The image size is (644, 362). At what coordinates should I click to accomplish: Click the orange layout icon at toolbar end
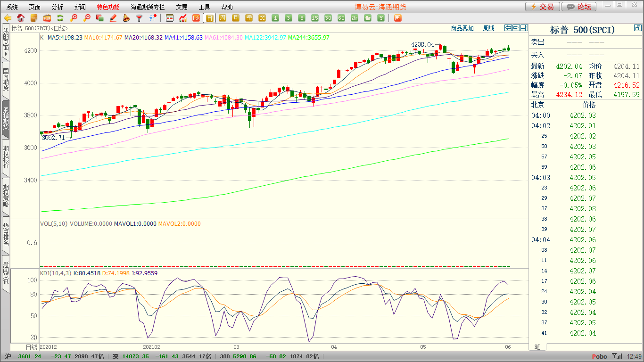tap(397, 18)
